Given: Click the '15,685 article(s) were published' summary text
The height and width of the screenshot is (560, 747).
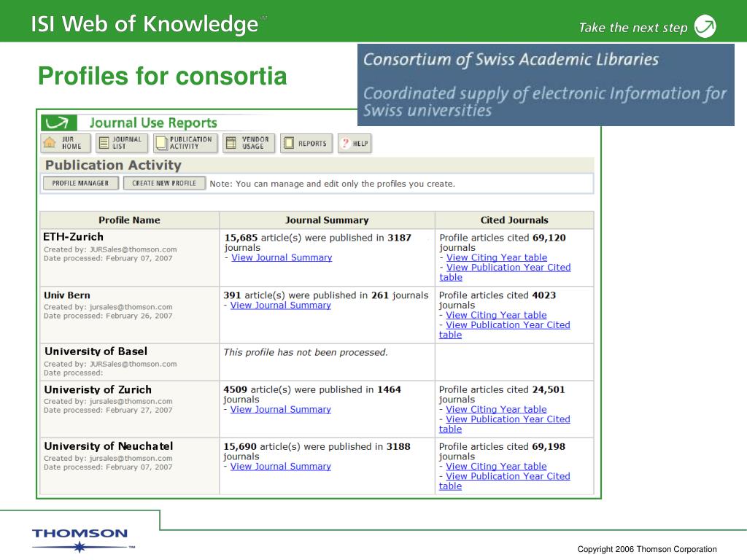Looking at the screenshot, I should tap(318, 242).
